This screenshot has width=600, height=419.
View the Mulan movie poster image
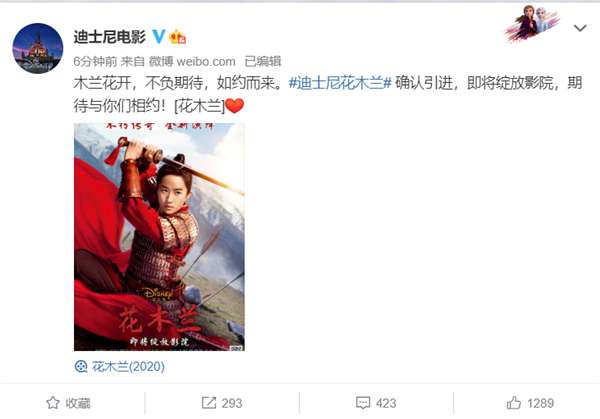point(159,237)
